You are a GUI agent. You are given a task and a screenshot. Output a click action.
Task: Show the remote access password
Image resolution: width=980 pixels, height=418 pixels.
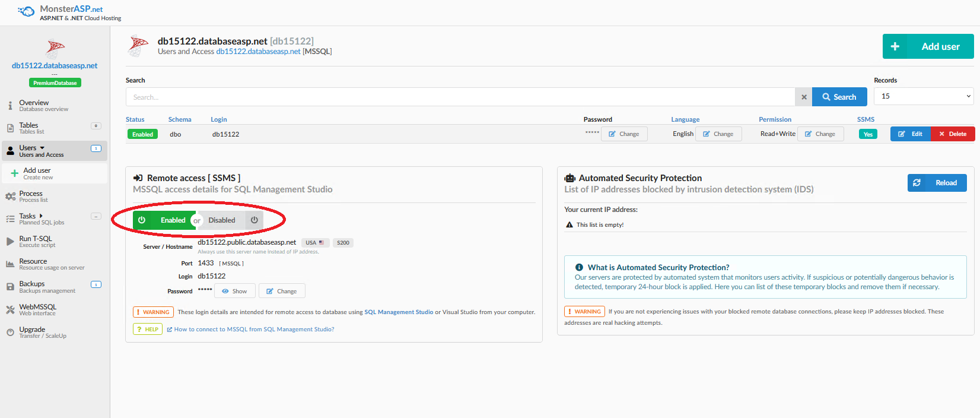click(x=235, y=291)
